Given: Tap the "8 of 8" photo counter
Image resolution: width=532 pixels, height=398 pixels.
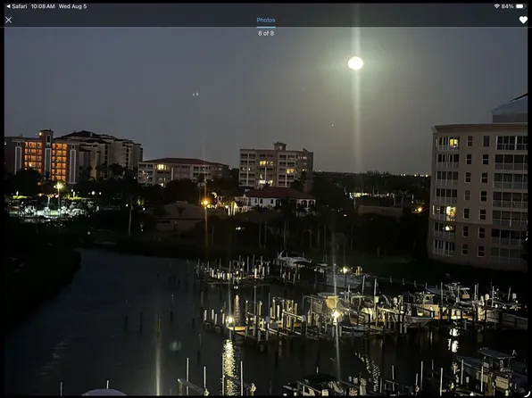Looking at the screenshot, I should [x=266, y=33].
